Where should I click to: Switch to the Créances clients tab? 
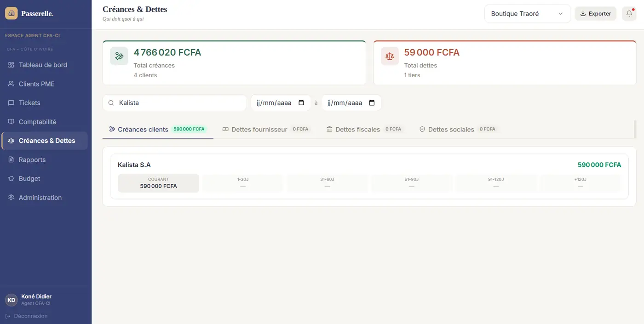[x=158, y=130]
